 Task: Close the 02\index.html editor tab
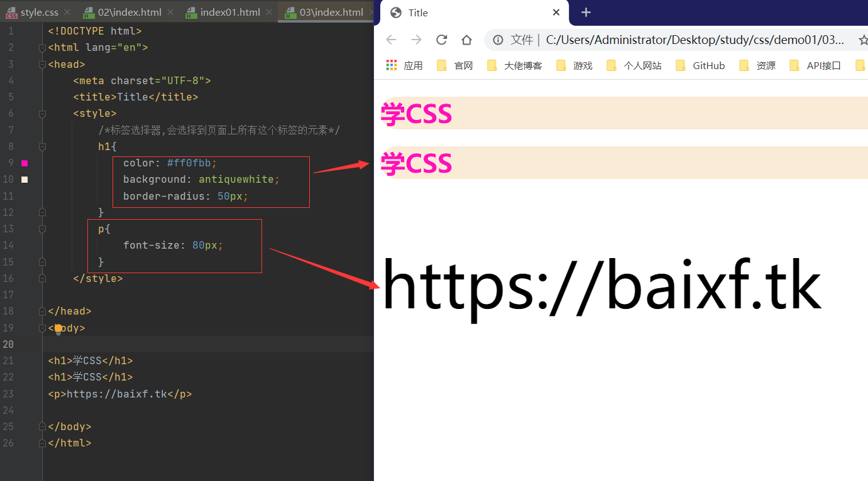pyautogui.click(x=171, y=13)
